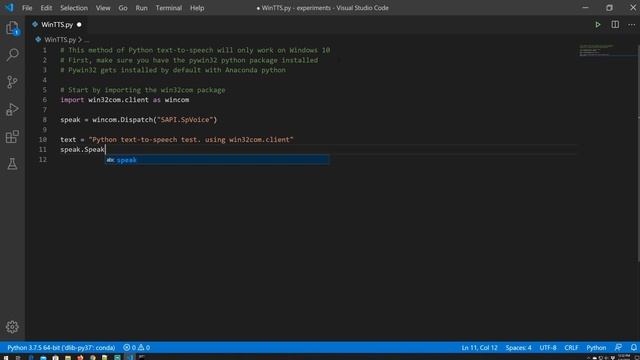This screenshot has width=640, height=360.
Task: Open the Help menu
Action: [197, 8]
